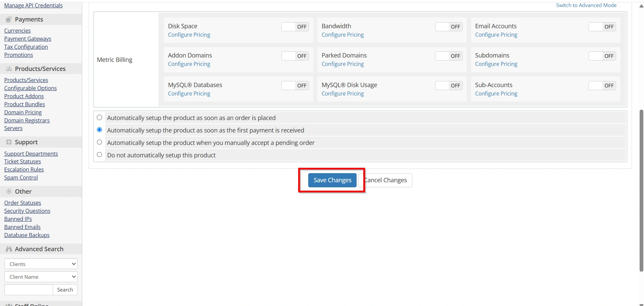Open Support Departments link
Image resolution: width=644 pixels, height=306 pixels.
coord(31,154)
